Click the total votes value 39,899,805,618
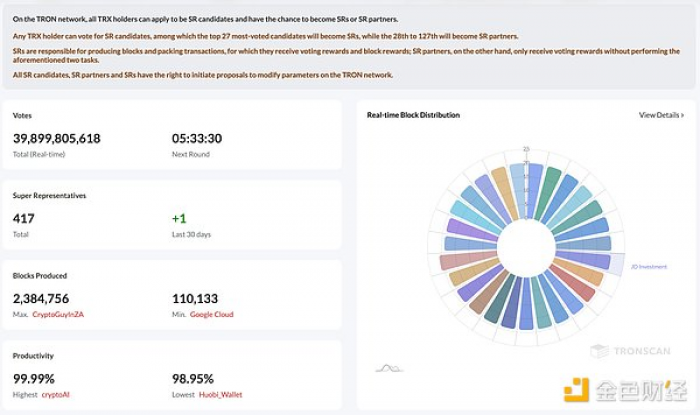This screenshot has height=415, width=700. (x=57, y=139)
